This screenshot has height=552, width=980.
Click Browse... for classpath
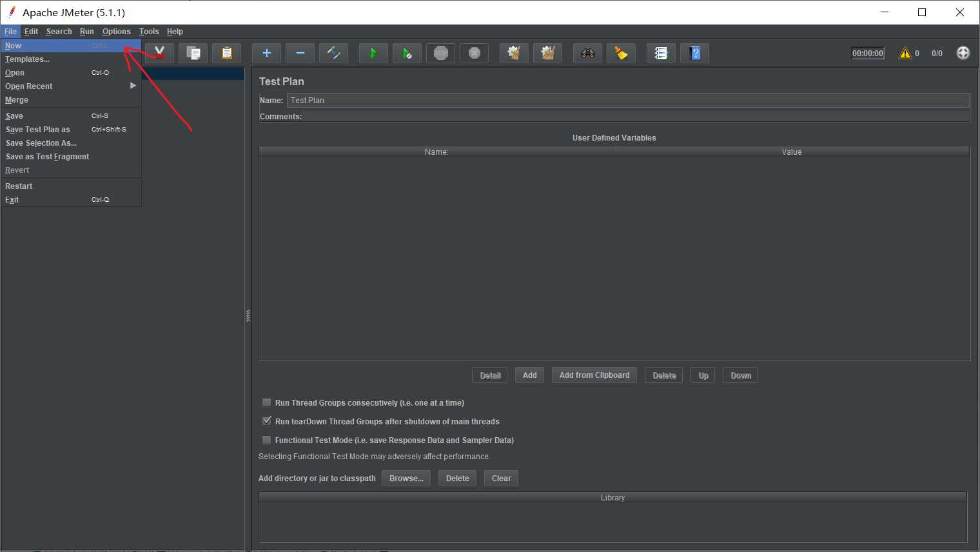[x=406, y=478]
